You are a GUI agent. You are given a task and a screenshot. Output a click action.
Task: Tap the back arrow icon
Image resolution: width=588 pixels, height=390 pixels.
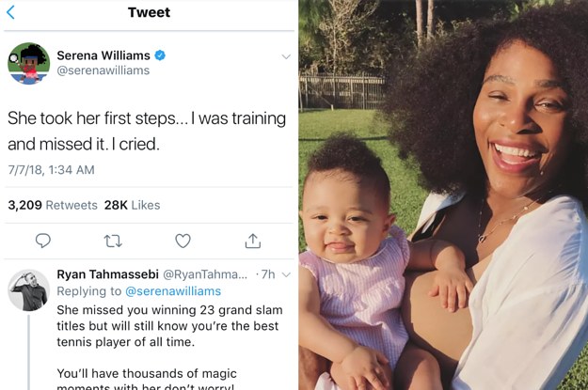tap(10, 13)
